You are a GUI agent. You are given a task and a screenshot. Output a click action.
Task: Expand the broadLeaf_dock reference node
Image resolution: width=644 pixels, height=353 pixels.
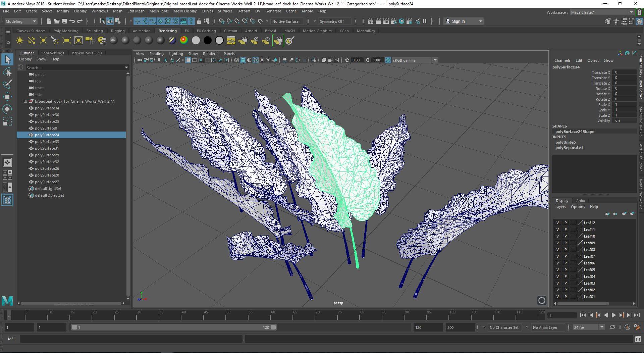[25, 101]
